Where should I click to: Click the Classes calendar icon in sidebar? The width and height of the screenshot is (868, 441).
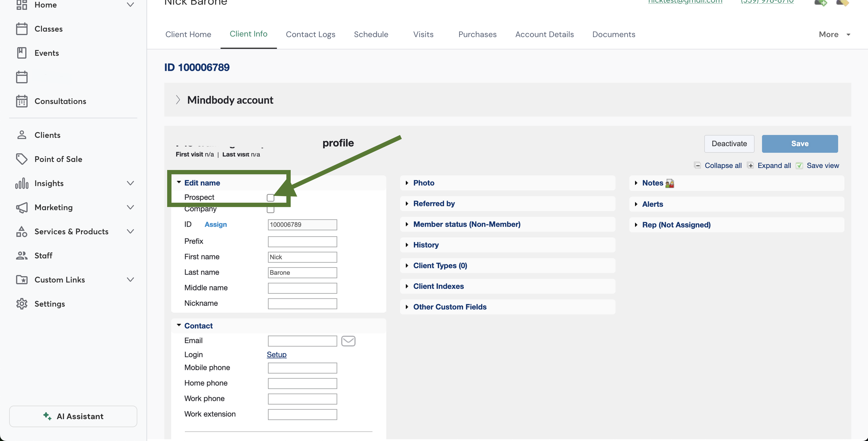(x=22, y=29)
